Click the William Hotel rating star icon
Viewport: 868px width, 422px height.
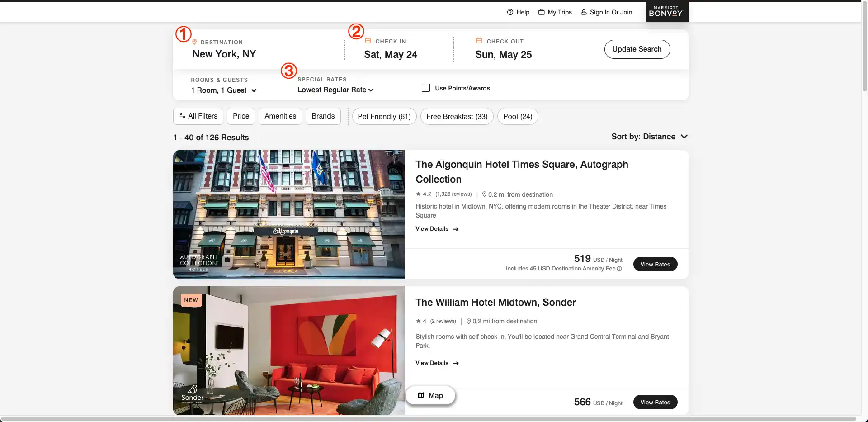(418, 321)
